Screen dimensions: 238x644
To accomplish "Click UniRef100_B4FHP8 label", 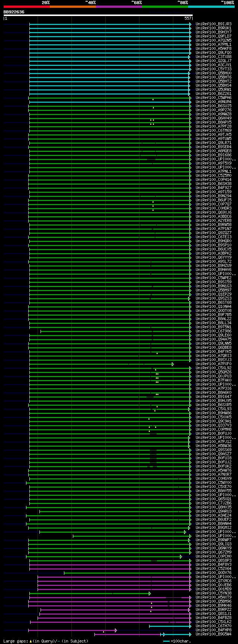I will click(213, 630).
